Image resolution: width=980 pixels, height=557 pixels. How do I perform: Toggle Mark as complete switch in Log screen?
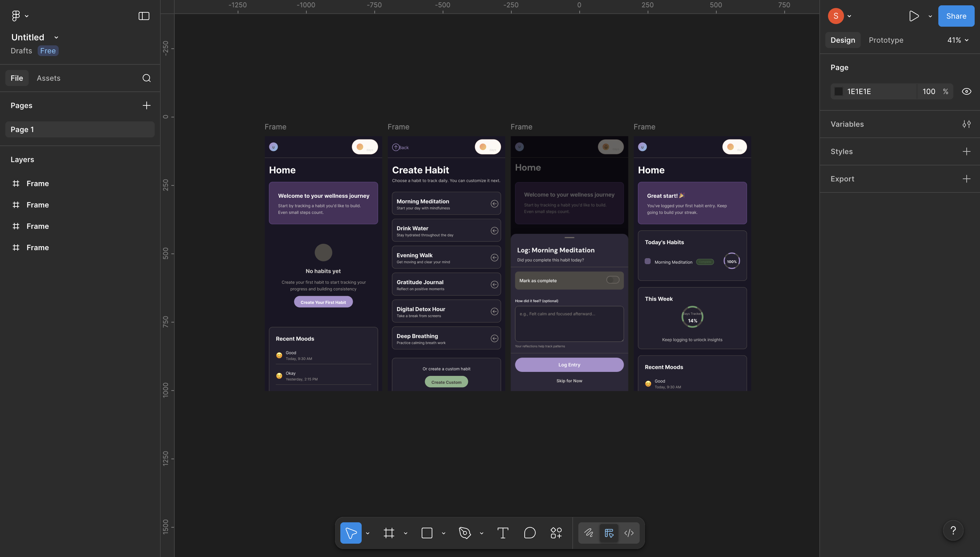612,280
